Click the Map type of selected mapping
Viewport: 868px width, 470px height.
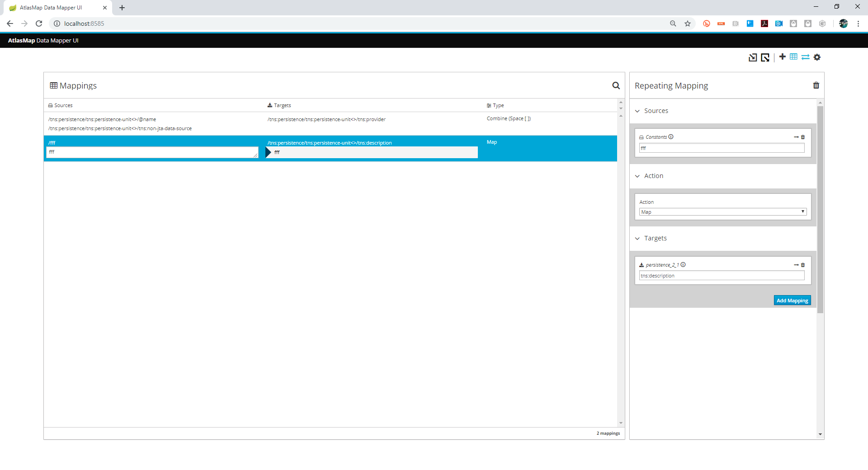[492, 142]
